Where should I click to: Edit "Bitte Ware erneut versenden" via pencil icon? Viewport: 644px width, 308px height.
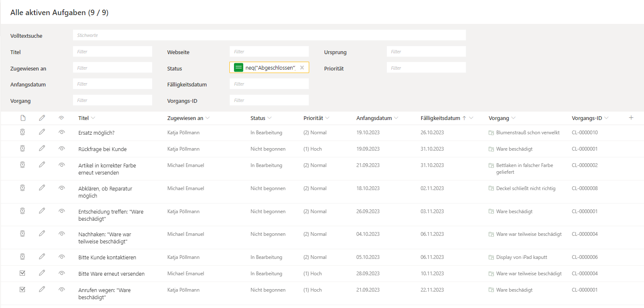[42, 273]
